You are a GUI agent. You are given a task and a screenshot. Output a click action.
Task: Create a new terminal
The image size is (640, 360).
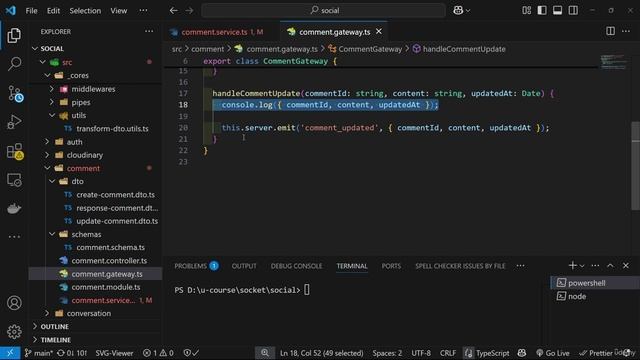[x=572, y=265]
